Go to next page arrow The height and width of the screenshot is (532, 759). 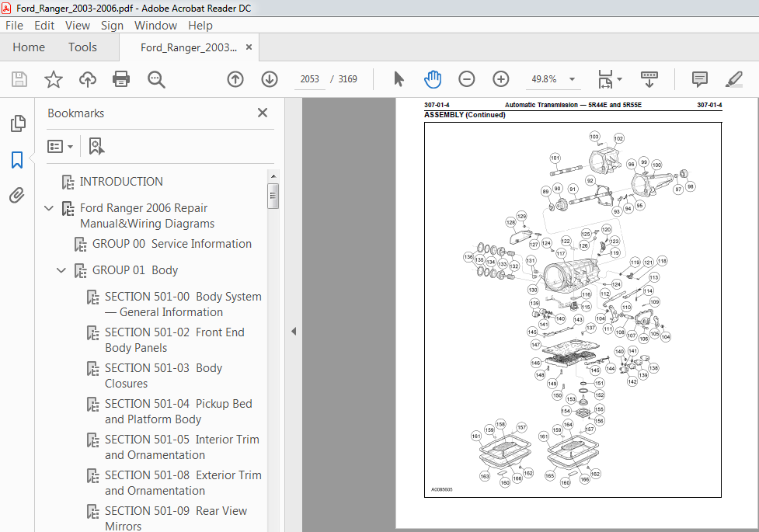[x=269, y=79]
